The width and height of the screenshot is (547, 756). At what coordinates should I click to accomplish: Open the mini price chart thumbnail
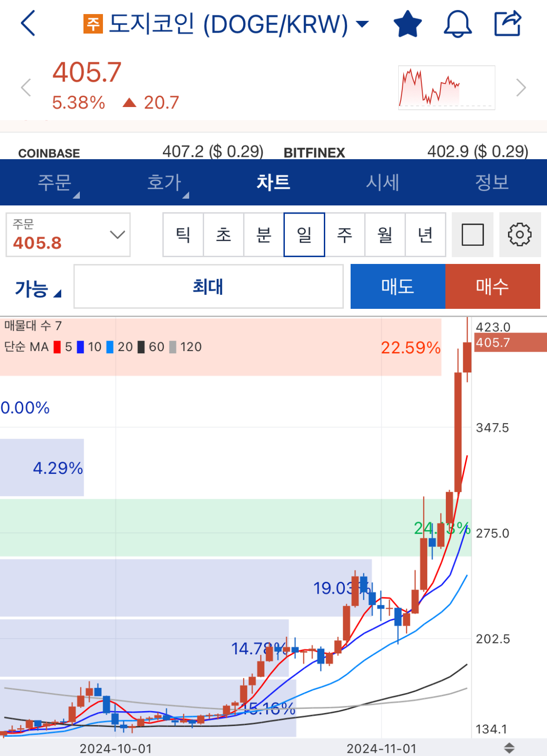tap(446, 88)
